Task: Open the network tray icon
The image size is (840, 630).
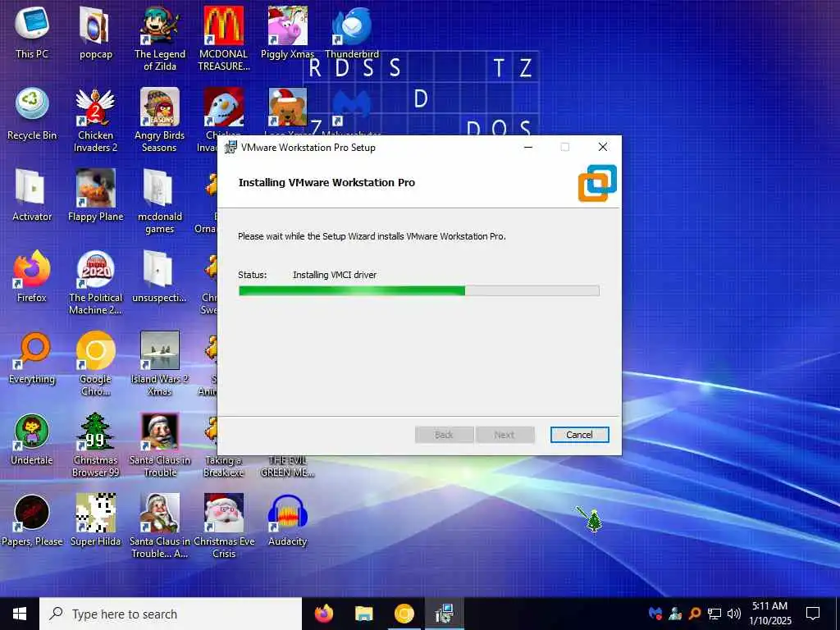Action: (714, 614)
